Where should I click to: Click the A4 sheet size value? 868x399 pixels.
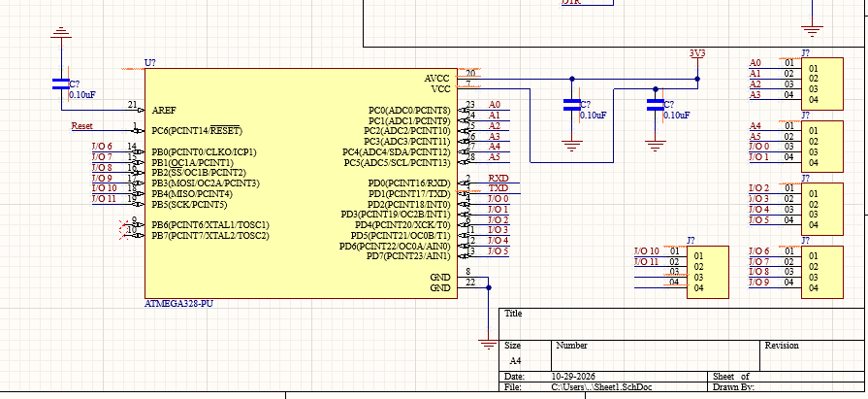coord(515,361)
